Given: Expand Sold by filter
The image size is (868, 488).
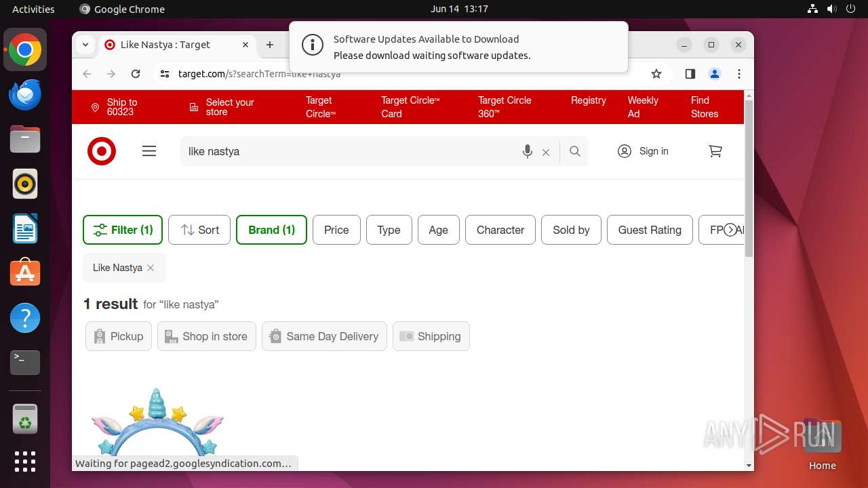Looking at the screenshot, I should 571,230.
